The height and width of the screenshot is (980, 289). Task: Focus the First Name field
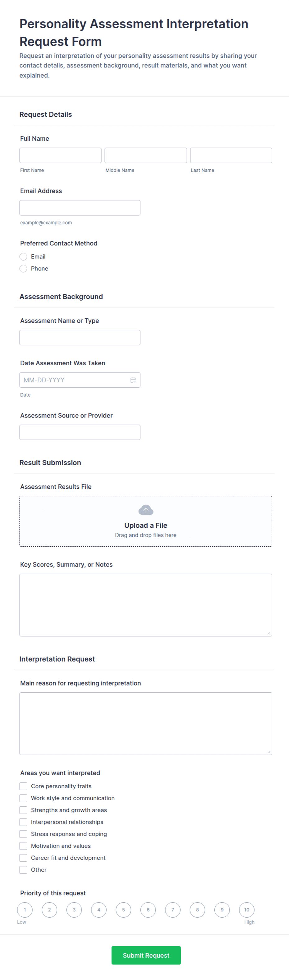61,155
